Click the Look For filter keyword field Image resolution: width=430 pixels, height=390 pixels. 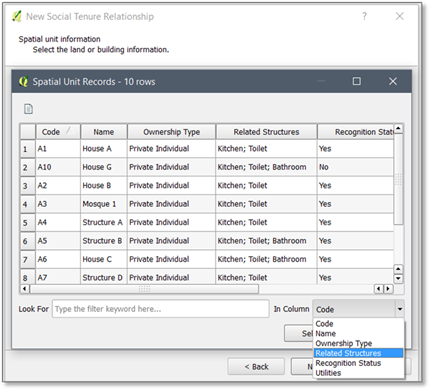(161, 309)
